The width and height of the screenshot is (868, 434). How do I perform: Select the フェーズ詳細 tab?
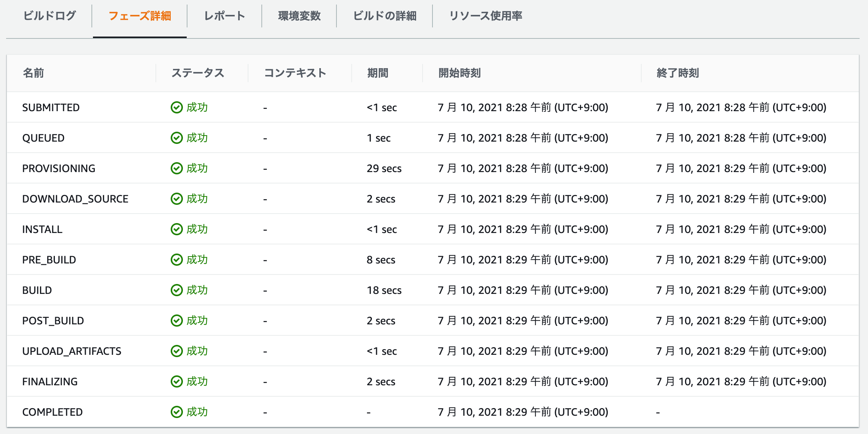140,16
